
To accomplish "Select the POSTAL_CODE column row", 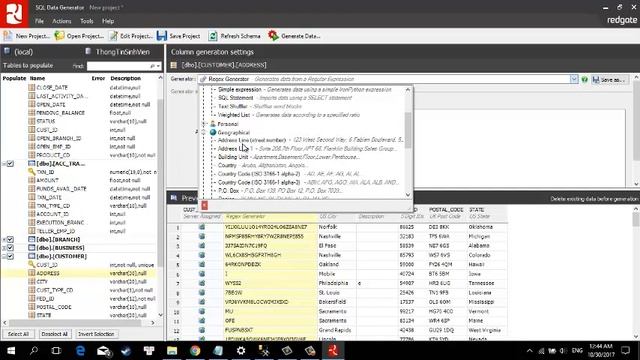I will point(78,307).
